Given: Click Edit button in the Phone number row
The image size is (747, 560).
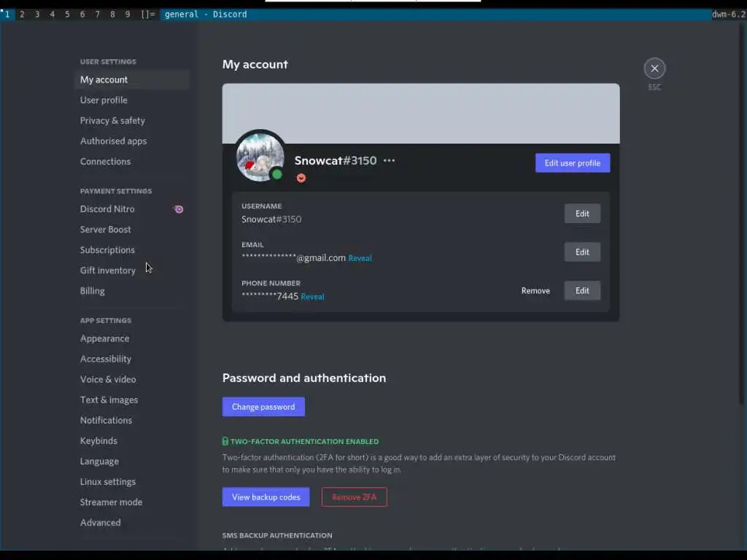Looking at the screenshot, I should [x=582, y=290].
